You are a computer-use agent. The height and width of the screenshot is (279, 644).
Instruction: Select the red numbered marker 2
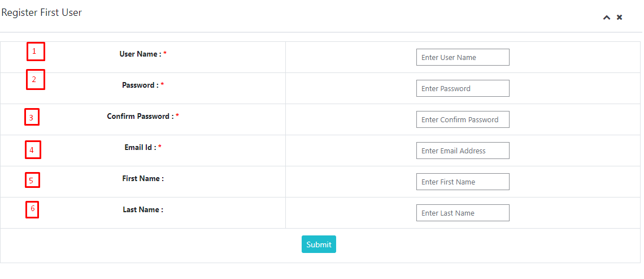35,80
